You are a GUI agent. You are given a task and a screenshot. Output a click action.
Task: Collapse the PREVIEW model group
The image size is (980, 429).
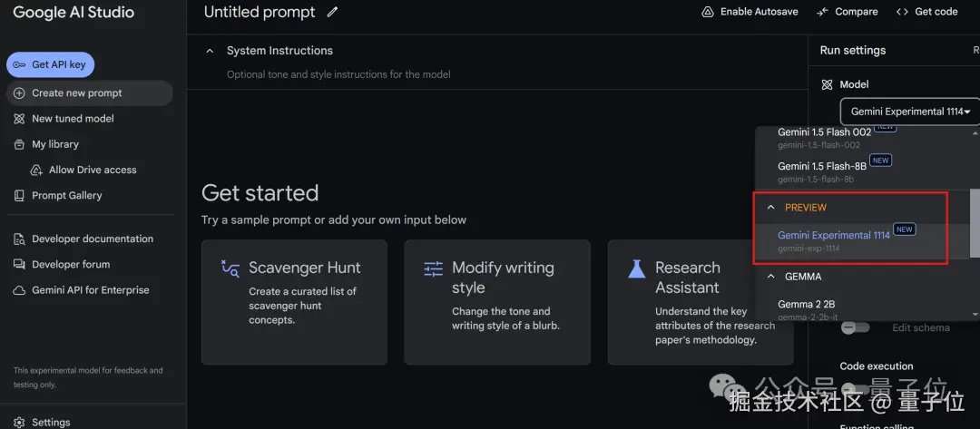771,208
